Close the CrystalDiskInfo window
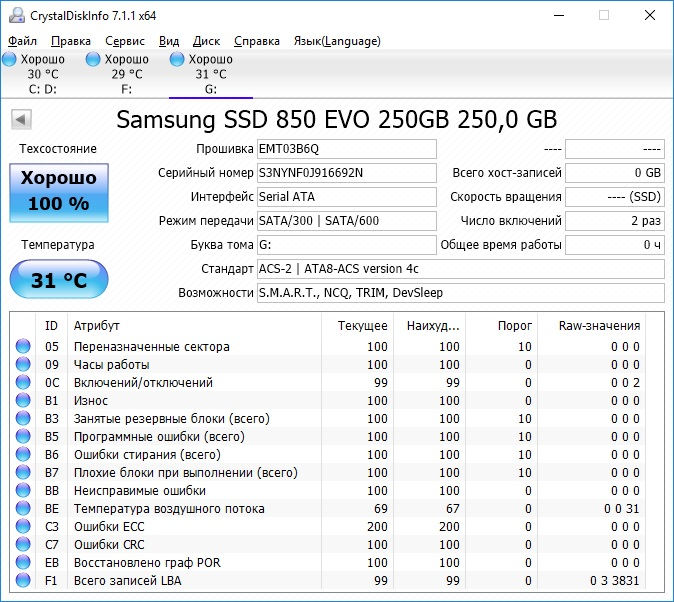This screenshot has width=674, height=602. [650, 15]
